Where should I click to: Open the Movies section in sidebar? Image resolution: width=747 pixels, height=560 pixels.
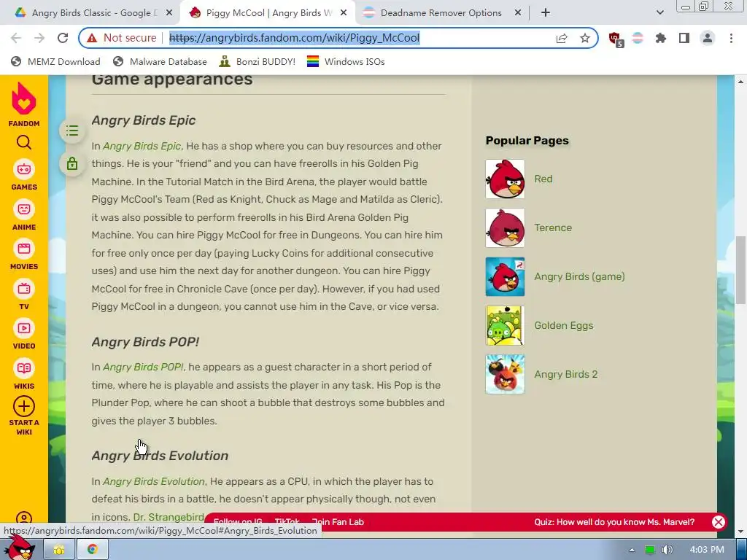tap(24, 254)
